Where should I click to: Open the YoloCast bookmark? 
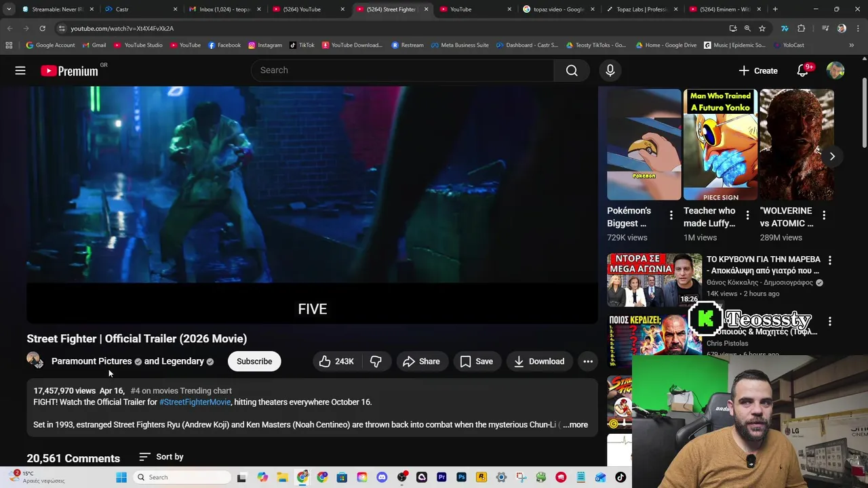click(x=788, y=45)
